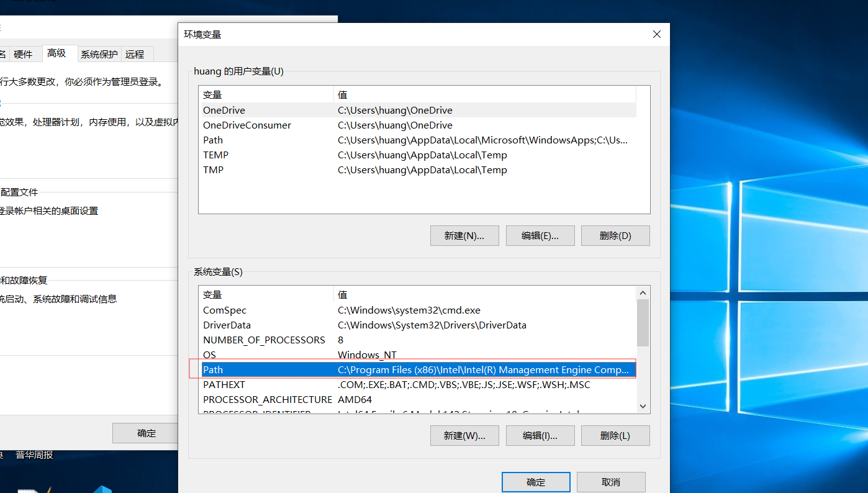Viewport: 868px width, 493px height.
Task: Select the OneDrive user variable row
Action: (417, 111)
